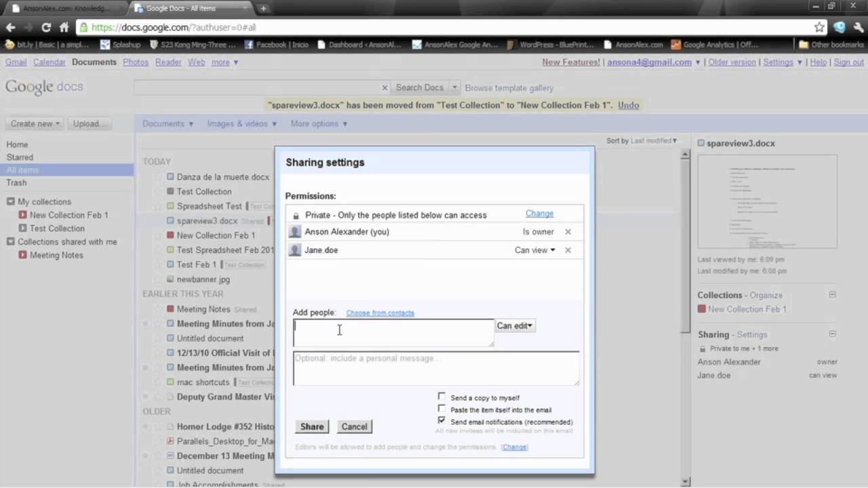Open the Can edit permission dropdown
This screenshot has width=868, height=488.
tap(515, 326)
